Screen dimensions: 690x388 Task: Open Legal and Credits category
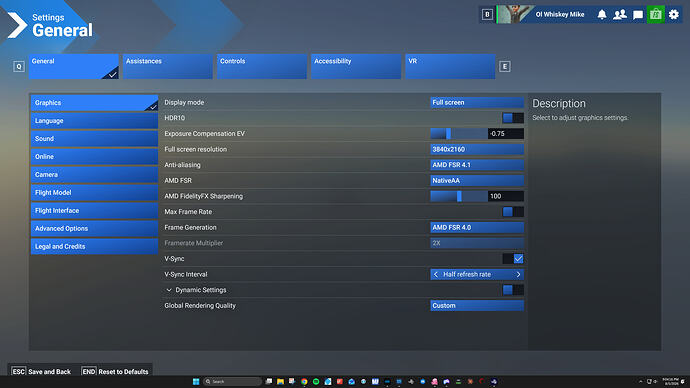pyautogui.click(x=94, y=246)
